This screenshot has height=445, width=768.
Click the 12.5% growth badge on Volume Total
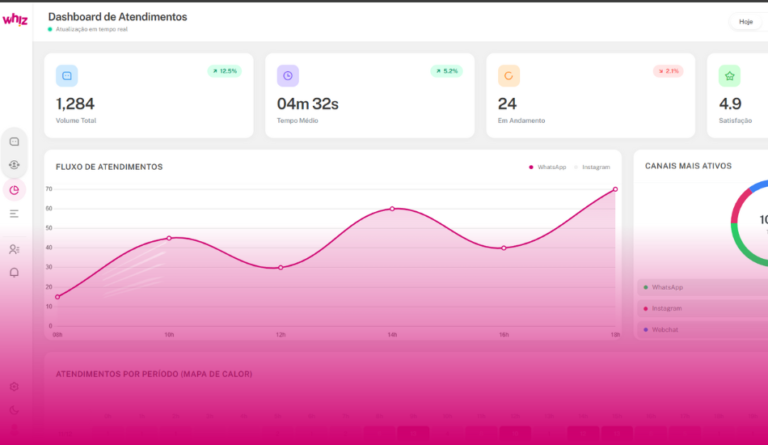click(225, 71)
